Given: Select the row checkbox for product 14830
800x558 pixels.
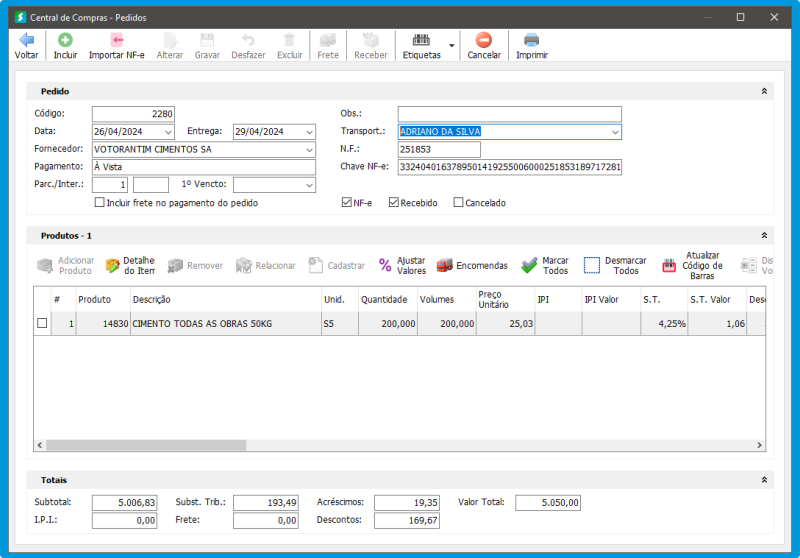Looking at the screenshot, I should pos(42,324).
